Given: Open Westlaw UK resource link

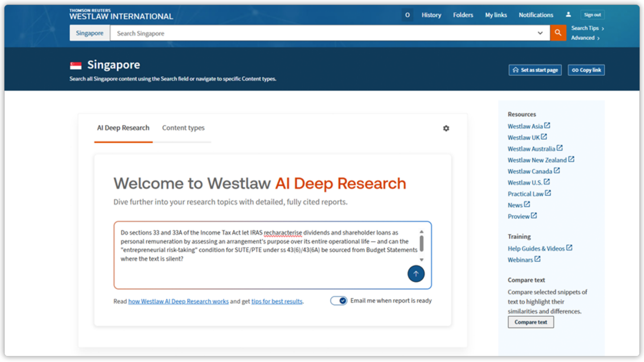Looking at the screenshot, I should 527,137.
